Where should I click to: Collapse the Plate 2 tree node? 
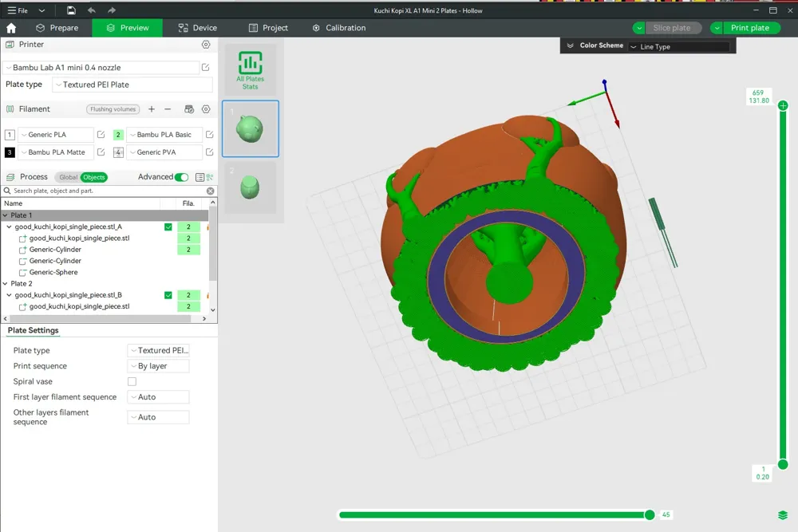tap(5, 283)
